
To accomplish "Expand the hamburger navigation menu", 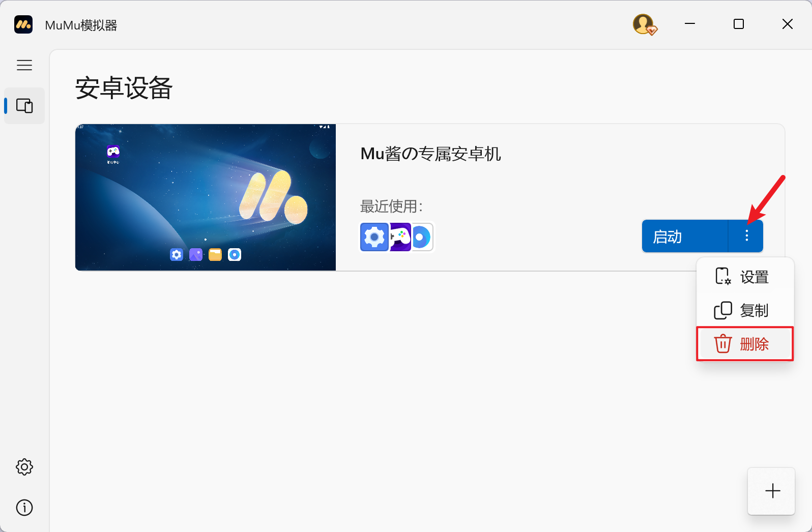I will coord(24,65).
